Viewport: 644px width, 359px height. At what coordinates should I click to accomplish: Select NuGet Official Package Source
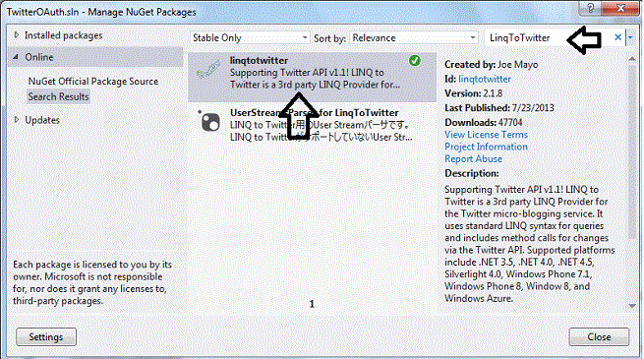93,82
